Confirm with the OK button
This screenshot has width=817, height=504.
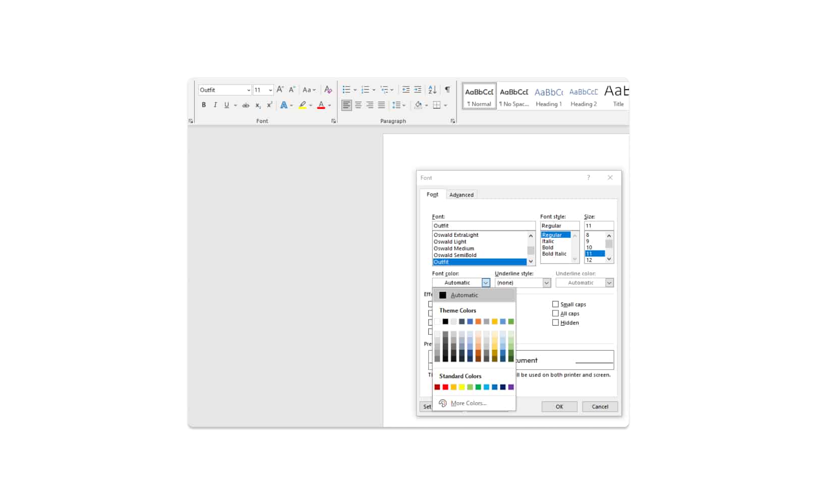point(559,407)
